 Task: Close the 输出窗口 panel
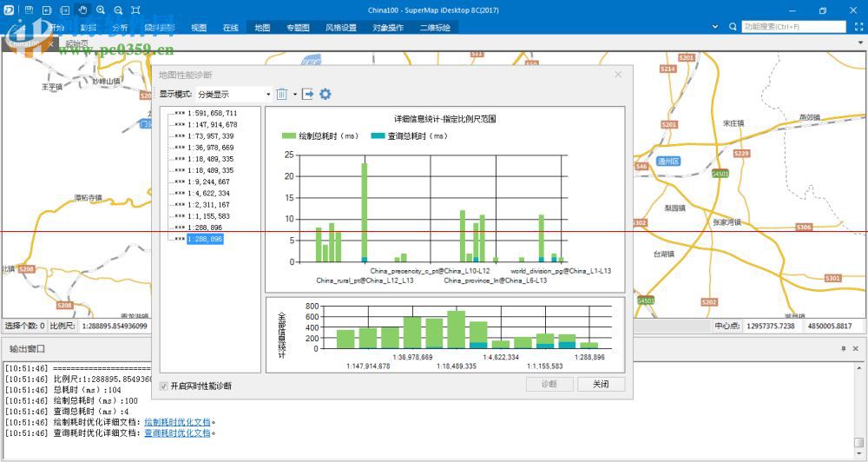point(855,348)
